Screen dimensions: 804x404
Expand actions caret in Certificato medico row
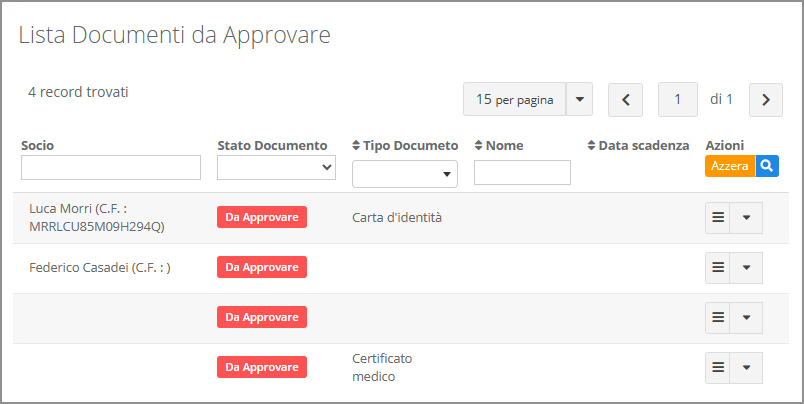coord(746,367)
